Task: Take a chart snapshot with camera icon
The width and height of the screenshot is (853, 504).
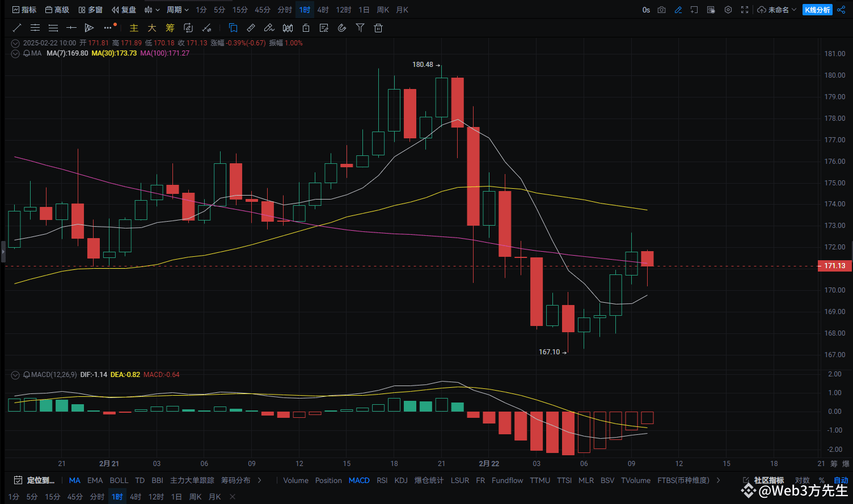Action: (662, 10)
